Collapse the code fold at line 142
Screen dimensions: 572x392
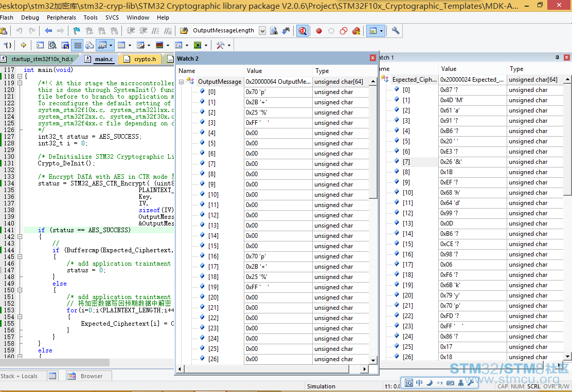click(20, 236)
